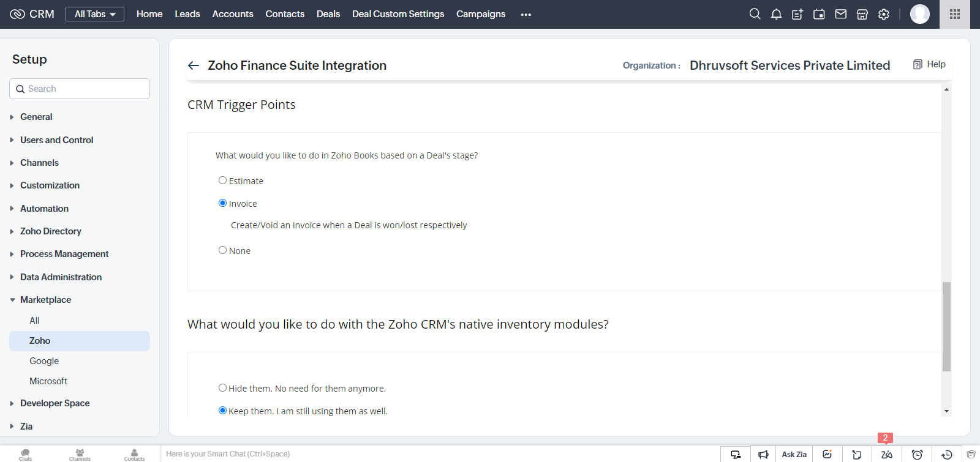The width and height of the screenshot is (980, 462).
Task: Select the Invoice radio option
Action: point(222,203)
